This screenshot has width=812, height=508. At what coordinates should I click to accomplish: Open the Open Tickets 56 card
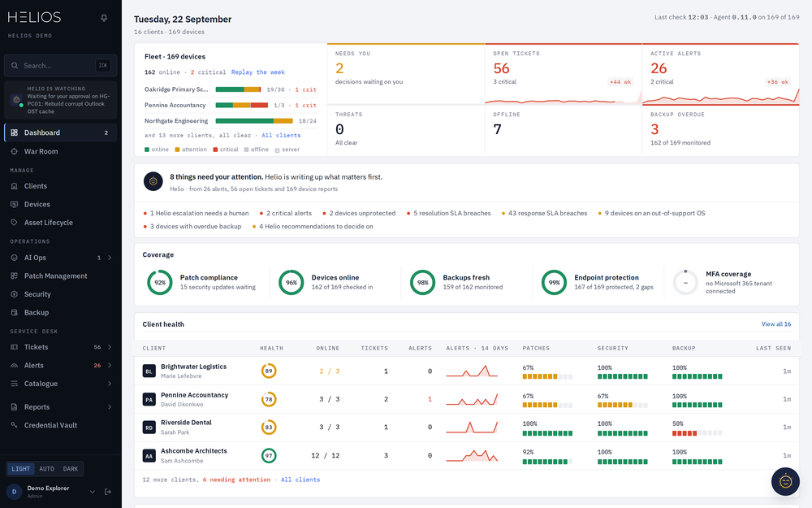tap(563, 74)
